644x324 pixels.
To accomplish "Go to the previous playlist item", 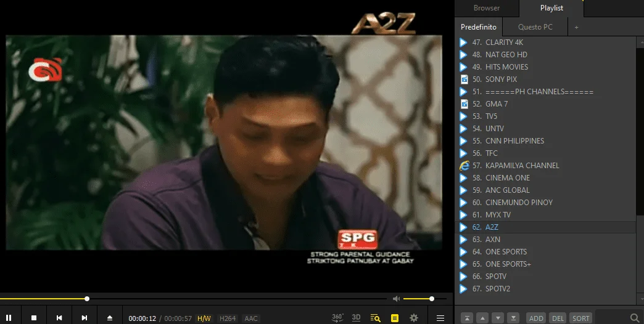I will (x=59, y=318).
